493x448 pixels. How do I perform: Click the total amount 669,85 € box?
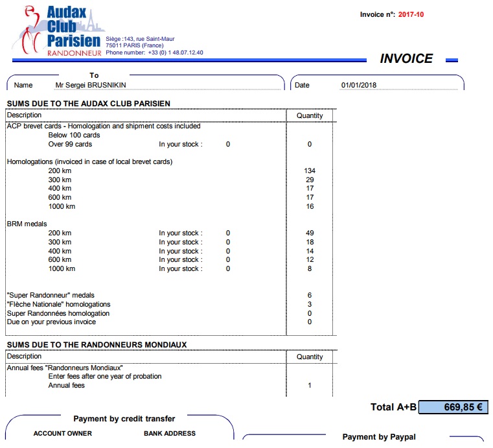[x=453, y=407]
